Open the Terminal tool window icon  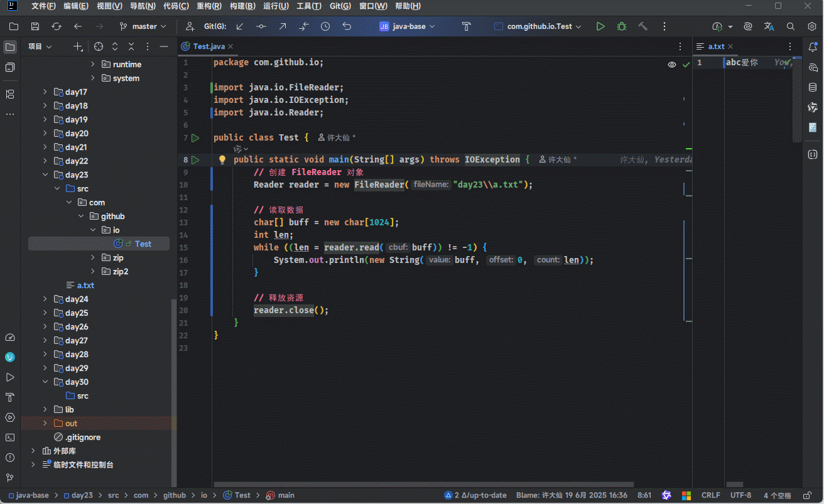pyautogui.click(x=10, y=437)
